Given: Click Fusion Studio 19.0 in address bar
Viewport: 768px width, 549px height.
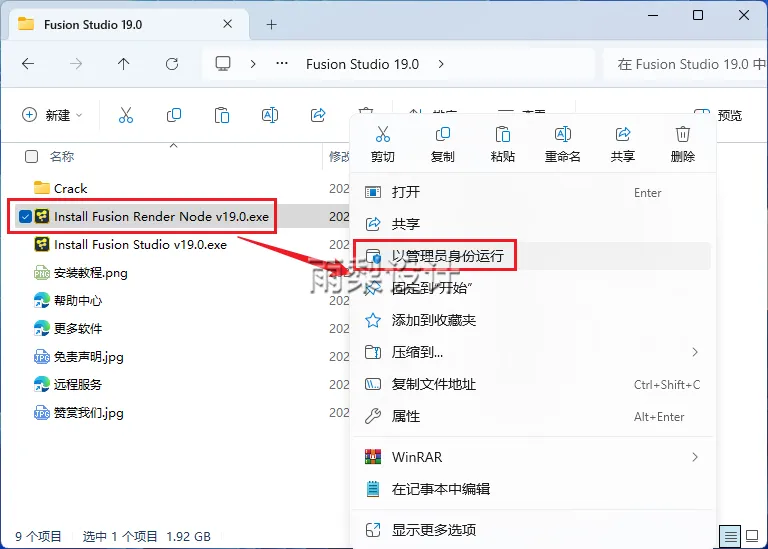Looking at the screenshot, I should pos(362,64).
